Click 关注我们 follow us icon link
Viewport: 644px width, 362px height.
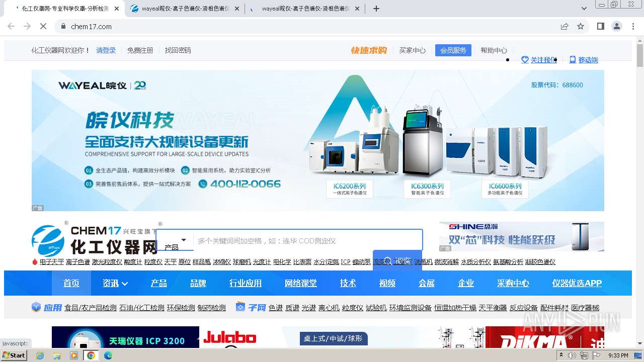[539, 60]
